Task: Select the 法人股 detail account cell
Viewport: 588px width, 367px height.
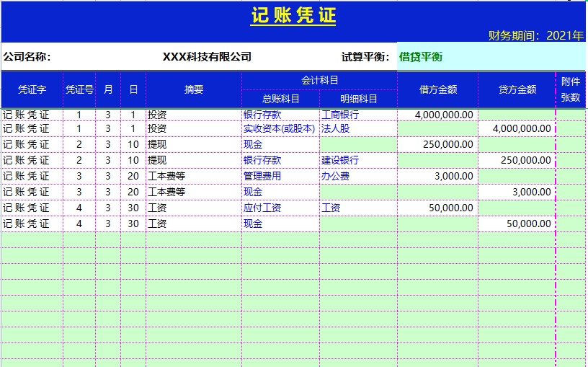Action: click(x=359, y=128)
